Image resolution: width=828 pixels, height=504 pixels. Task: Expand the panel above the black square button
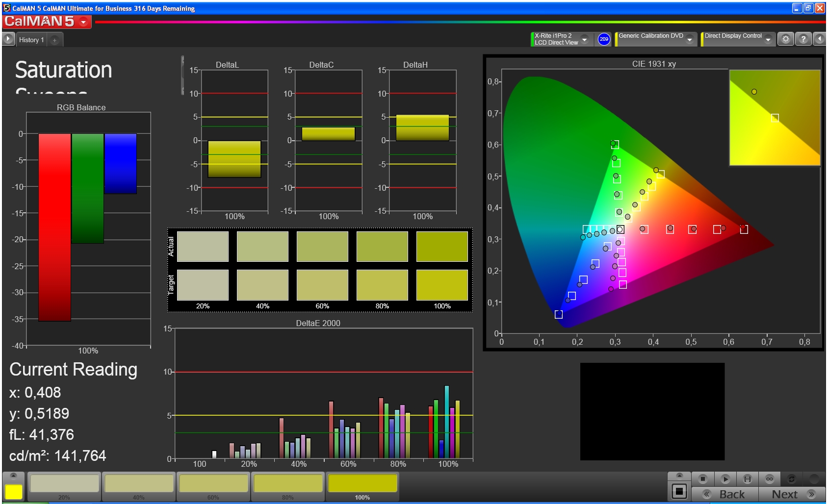(x=679, y=476)
